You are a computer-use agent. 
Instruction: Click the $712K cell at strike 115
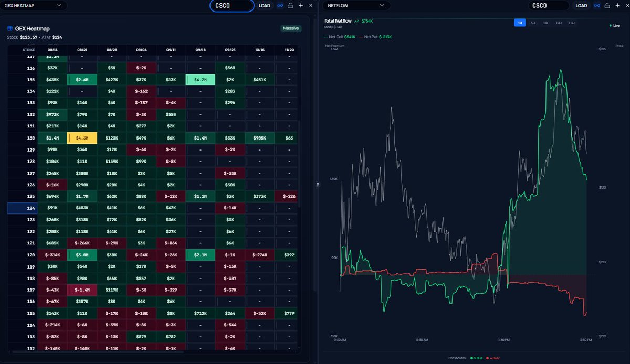(200, 313)
